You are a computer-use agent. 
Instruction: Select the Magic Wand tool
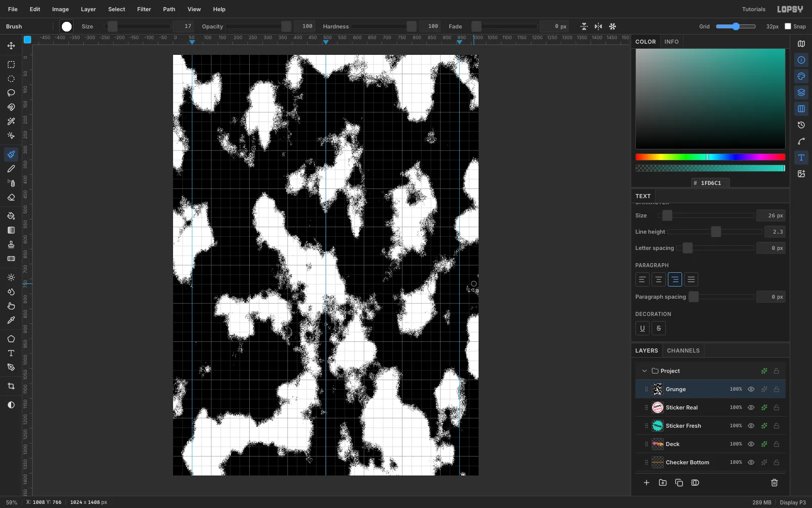tap(11, 121)
